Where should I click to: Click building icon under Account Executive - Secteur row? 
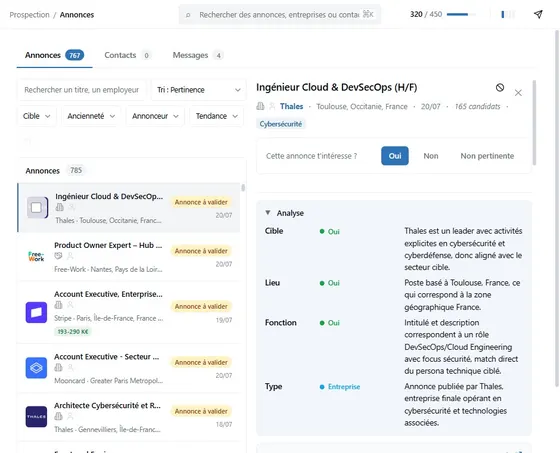(x=58, y=367)
